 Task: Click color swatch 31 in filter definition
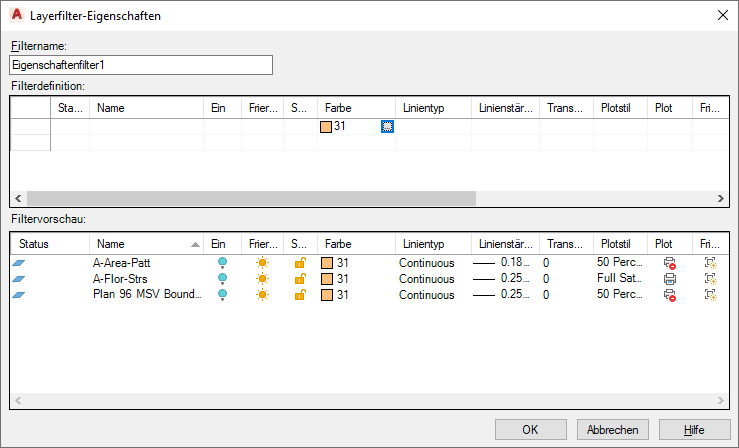[x=326, y=127]
